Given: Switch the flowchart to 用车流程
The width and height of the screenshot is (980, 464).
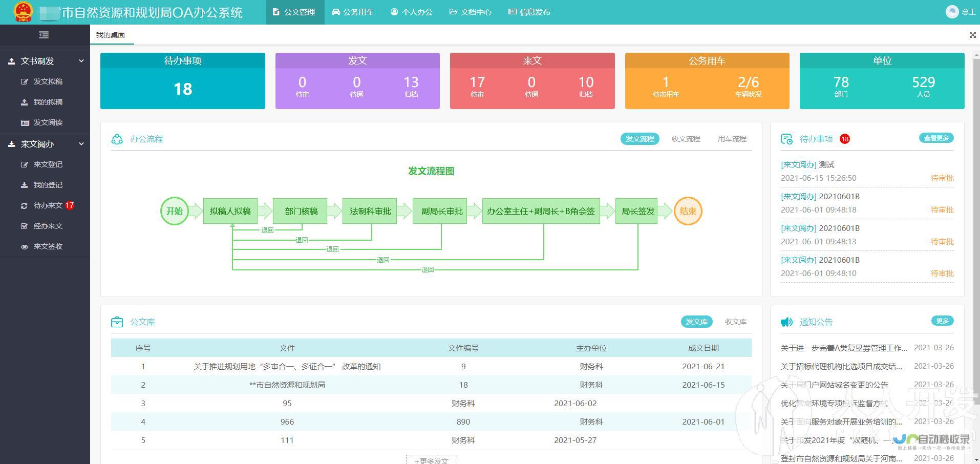Looking at the screenshot, I should (732, 139).
